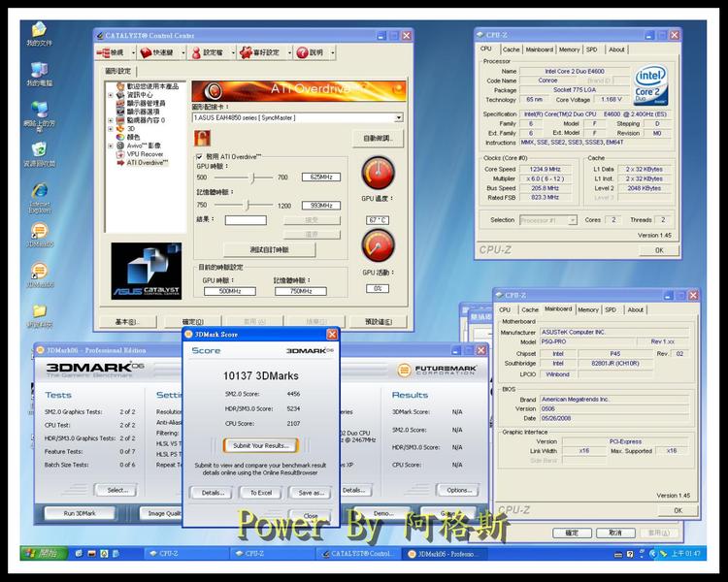This screenshot has width=728, height=582.
Task: Open the yellow folder icon below the 3DMark06 shortcut
Action: (x=40, y=316)
